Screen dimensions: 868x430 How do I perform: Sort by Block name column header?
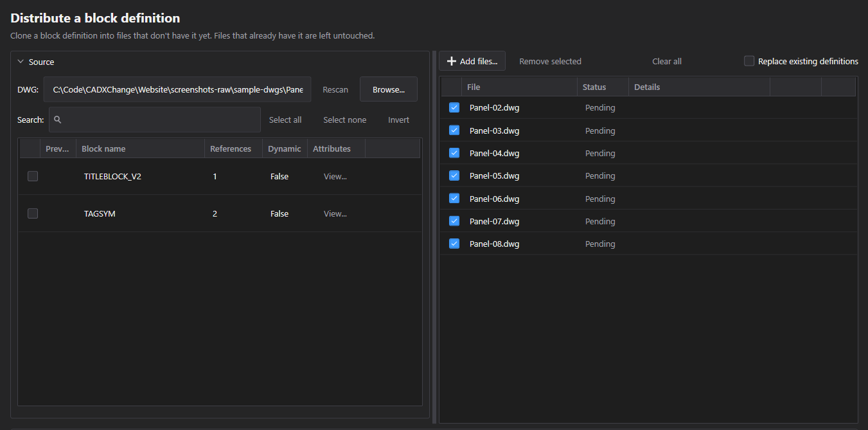[140, 148]
